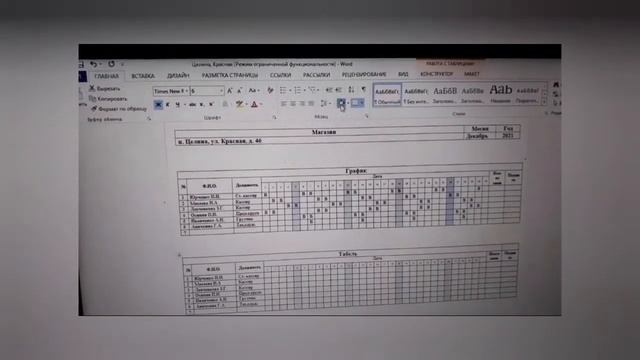Open the КОНСТРУКТОР table tools tab

[437, 74]
